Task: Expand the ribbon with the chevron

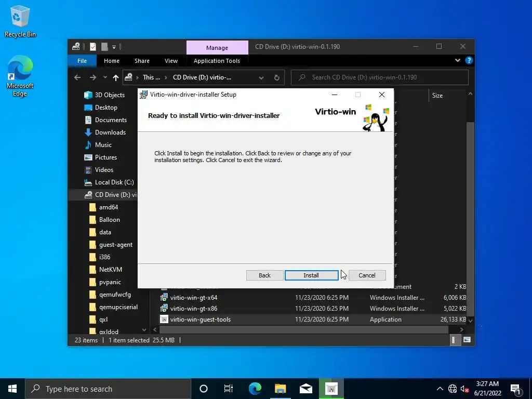Action: tap(458, 60)
